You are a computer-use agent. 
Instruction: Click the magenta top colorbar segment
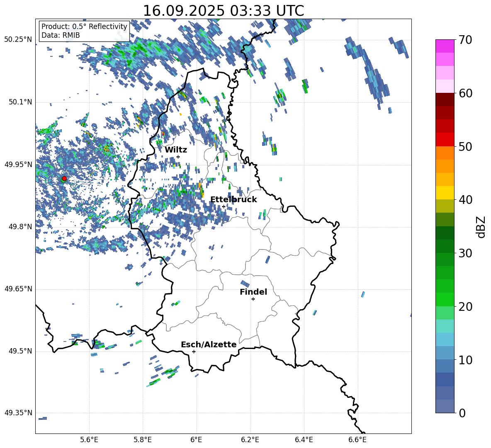coord(445,46)
